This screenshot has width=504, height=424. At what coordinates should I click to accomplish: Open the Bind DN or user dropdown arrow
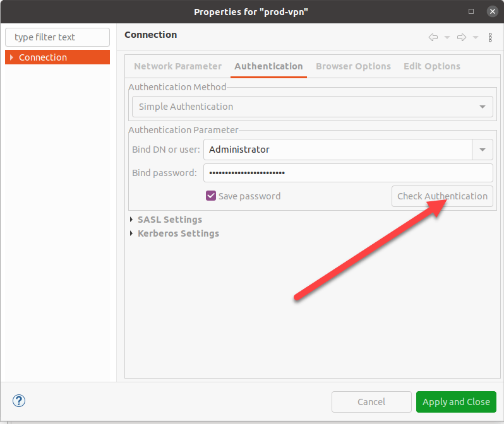tap(483, 150)
